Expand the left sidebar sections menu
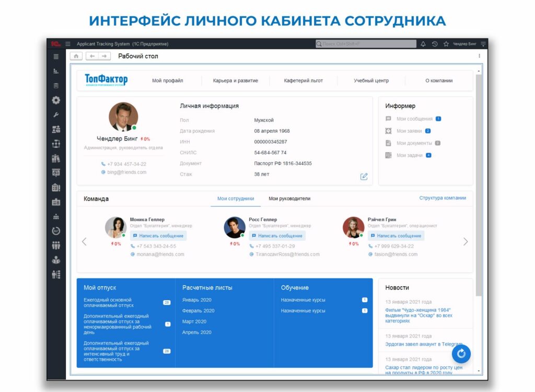Image resolution: width=535 pixels, height=392 pixels. 56,56
